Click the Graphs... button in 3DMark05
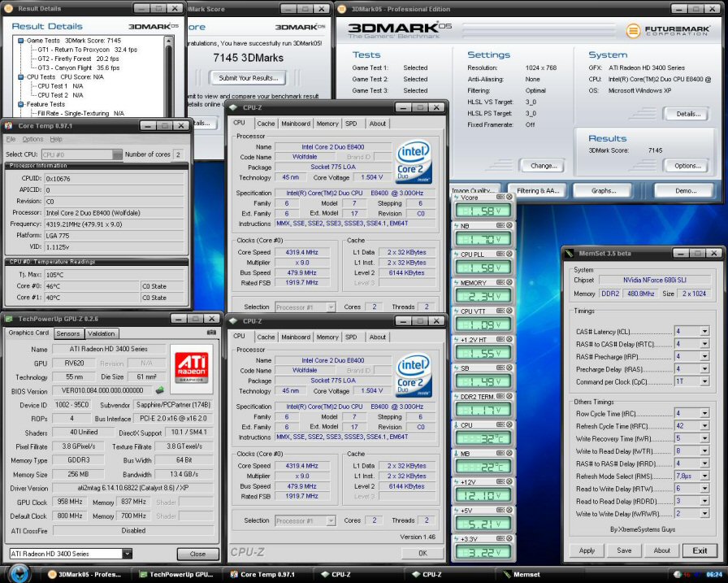 pos(603,191)
